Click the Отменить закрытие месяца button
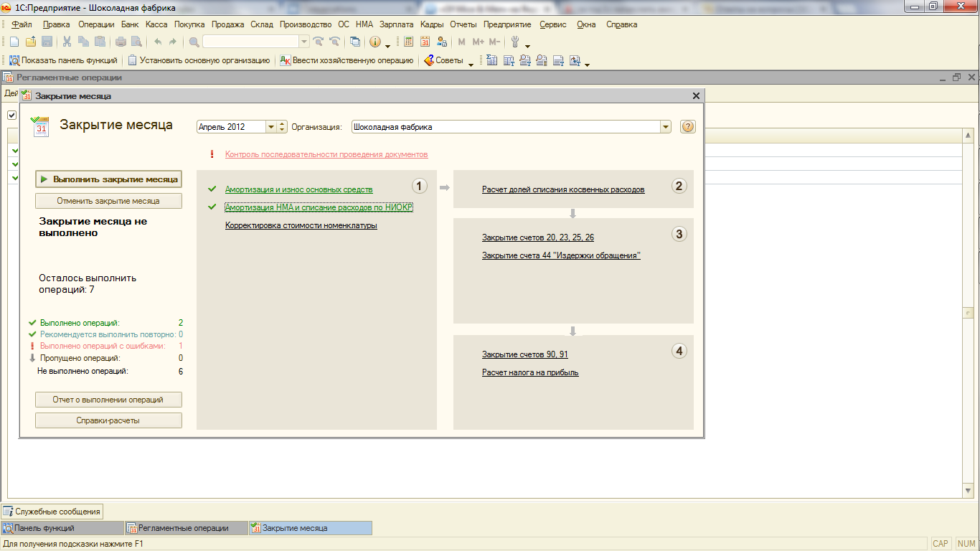 pyautogui.click(x=108, y=201)
